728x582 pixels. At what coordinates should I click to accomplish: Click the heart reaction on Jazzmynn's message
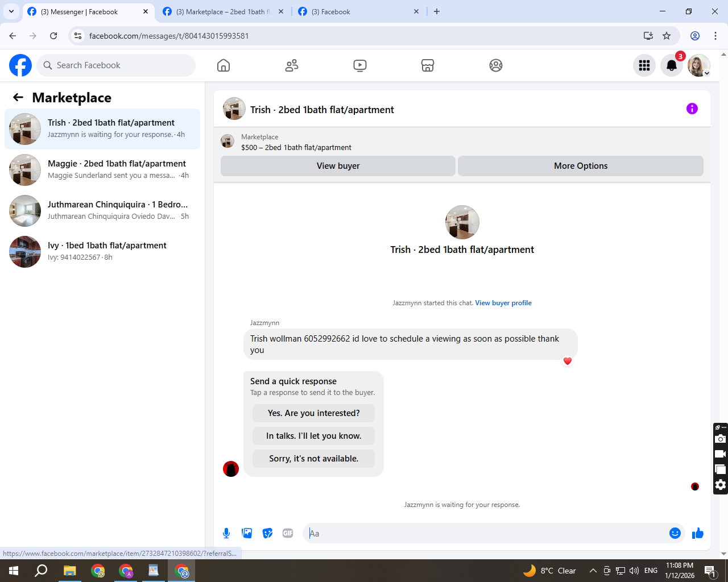(x=568, y=361)
